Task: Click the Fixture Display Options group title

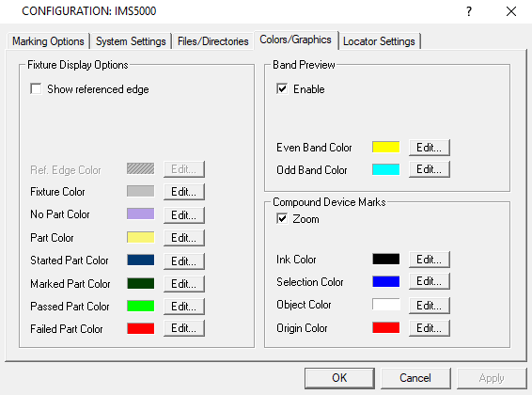Action: tap(78, 65)
